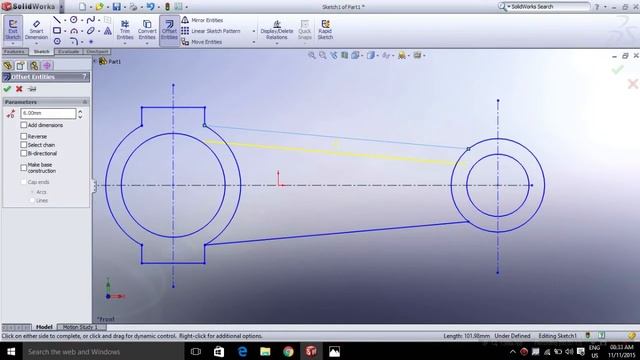Collapse the Parameters section

pyautogui.click(x=85, y=102)
